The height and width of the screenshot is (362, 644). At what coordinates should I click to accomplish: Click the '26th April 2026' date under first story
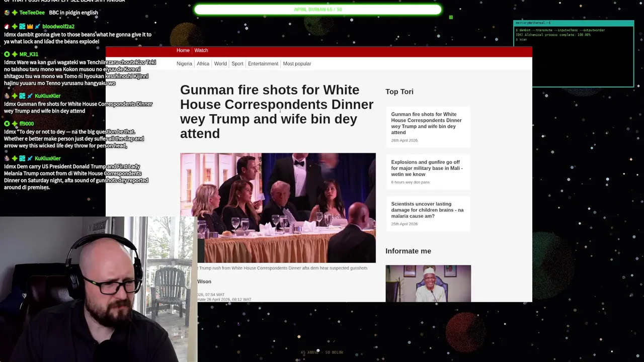point(405,140)
